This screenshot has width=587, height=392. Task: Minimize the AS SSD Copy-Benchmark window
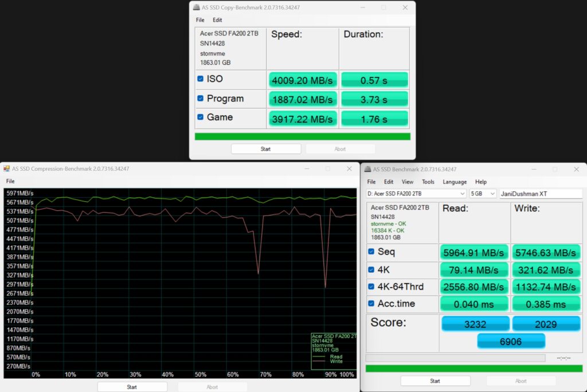362,7
